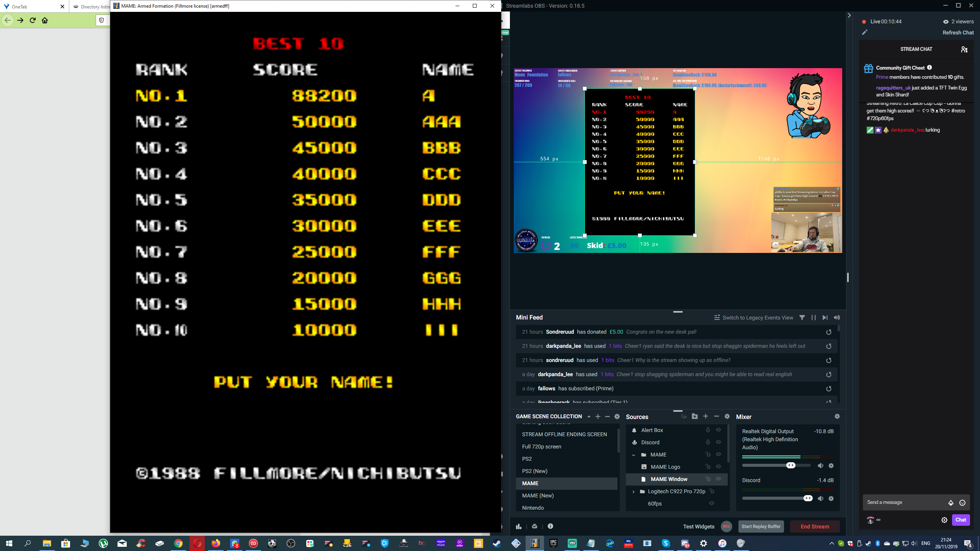Send message with Chat button

tap(960, 520)
